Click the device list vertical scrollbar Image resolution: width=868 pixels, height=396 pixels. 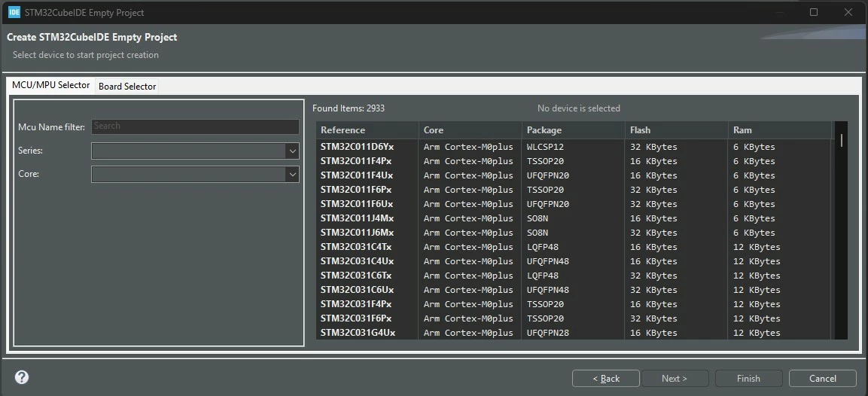point(842,230)
